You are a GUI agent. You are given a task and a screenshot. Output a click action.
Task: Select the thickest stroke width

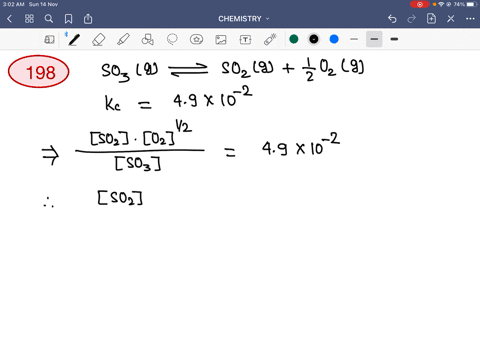click(394, 39)
